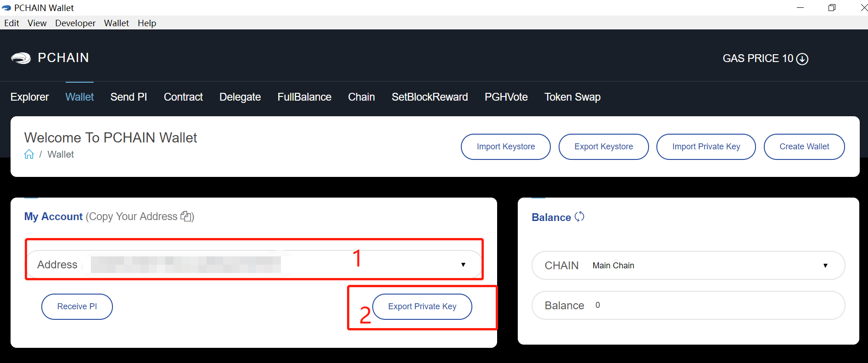Viewport: 868px width, 363px height.
Task: Click the Welcome To PCHAIN Wallet heading
Action: coord(111,138)
